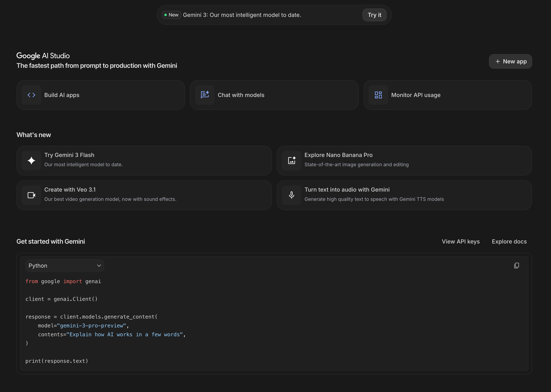This screenshot has height=392, width=551.
Task: Click Try it for Gemini 3
Action: (x=374, y=15)
